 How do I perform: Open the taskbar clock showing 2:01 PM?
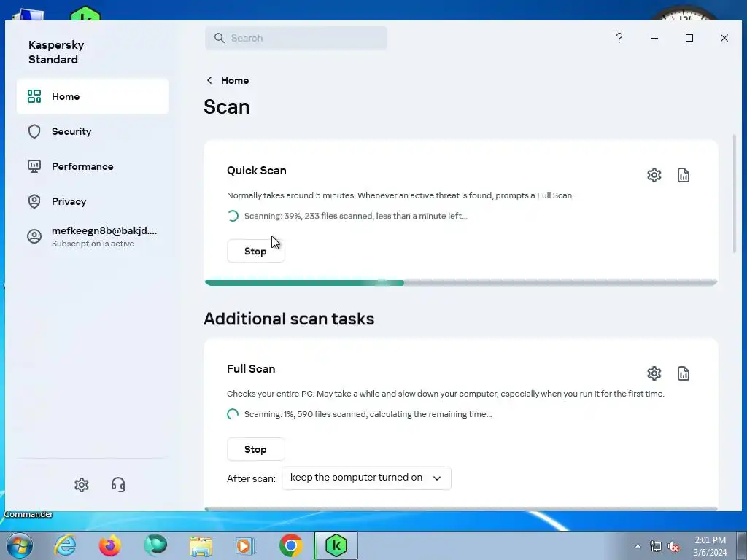click(x=711, y=546)
